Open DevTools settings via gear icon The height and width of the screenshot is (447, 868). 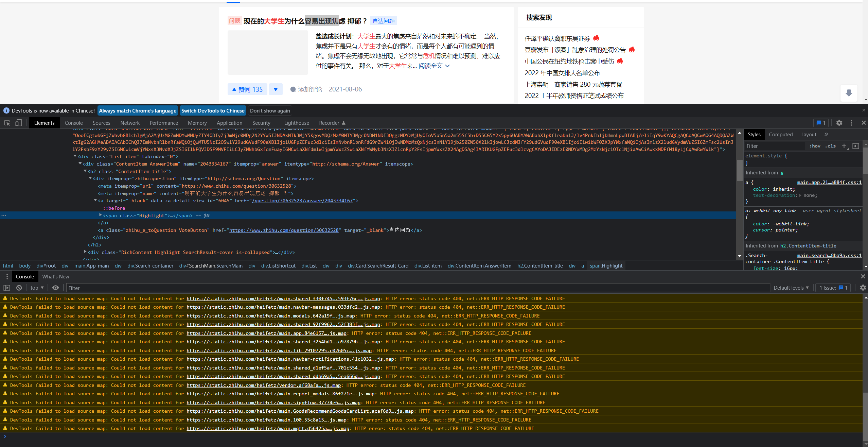[x=839, y=123]
